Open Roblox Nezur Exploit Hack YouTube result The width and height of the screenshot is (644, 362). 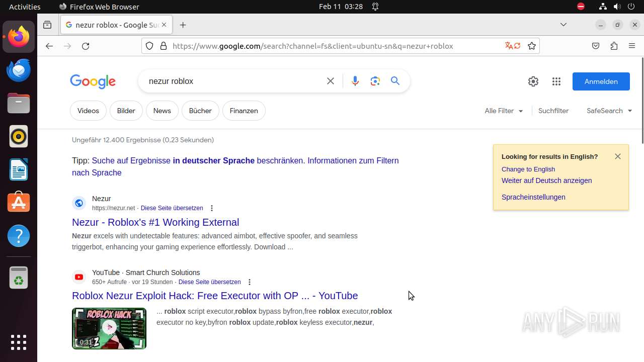(215, 296)
